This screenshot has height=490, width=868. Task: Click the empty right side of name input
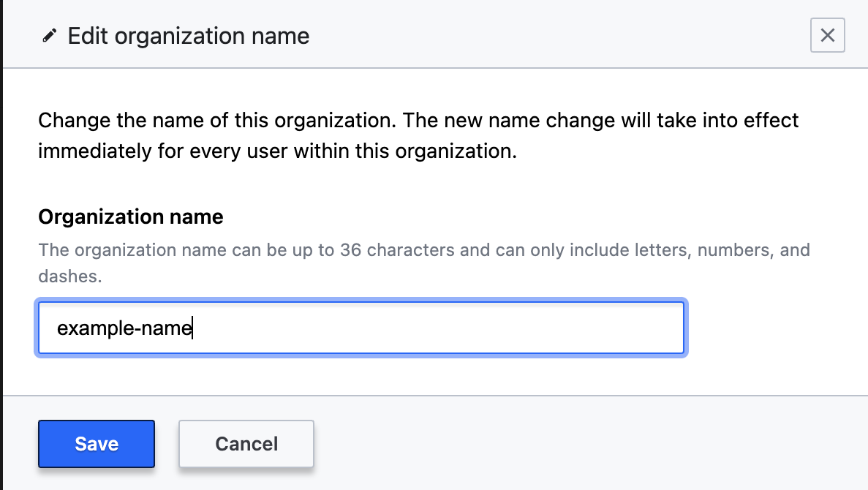pyautogui.click(x=512, y=328)
